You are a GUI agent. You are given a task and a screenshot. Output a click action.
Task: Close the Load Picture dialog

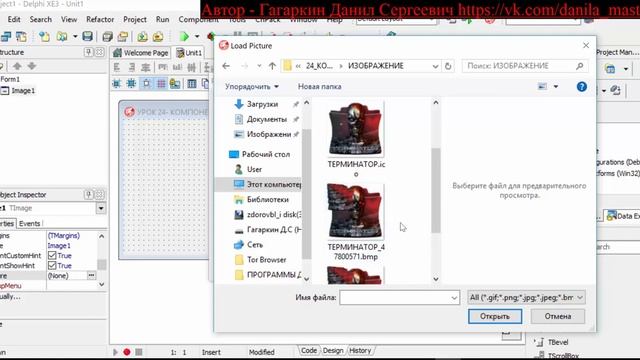[x=586, y=45]
